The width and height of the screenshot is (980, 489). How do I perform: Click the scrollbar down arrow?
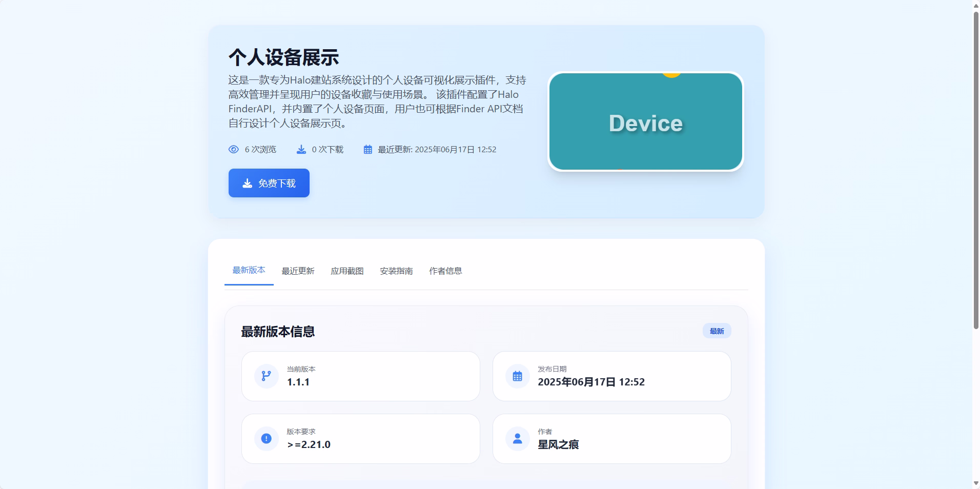976,484
